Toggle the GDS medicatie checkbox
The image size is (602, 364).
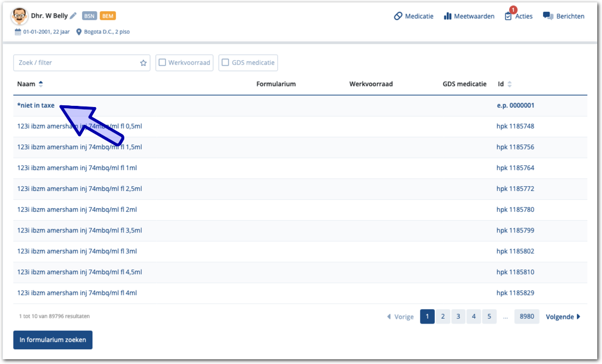tap(225, 62)
